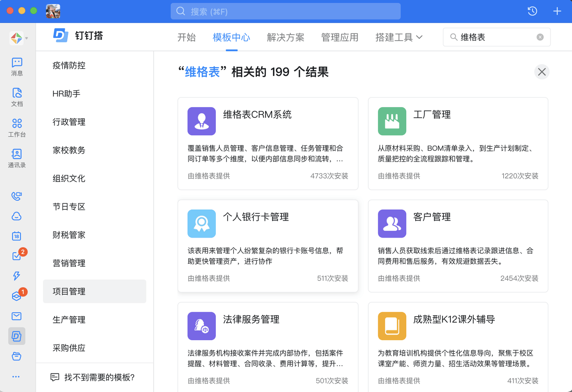Viewport: 572px width, 392px height.
Task: Open the 工厂管理 template title
Action: (432, 114)
